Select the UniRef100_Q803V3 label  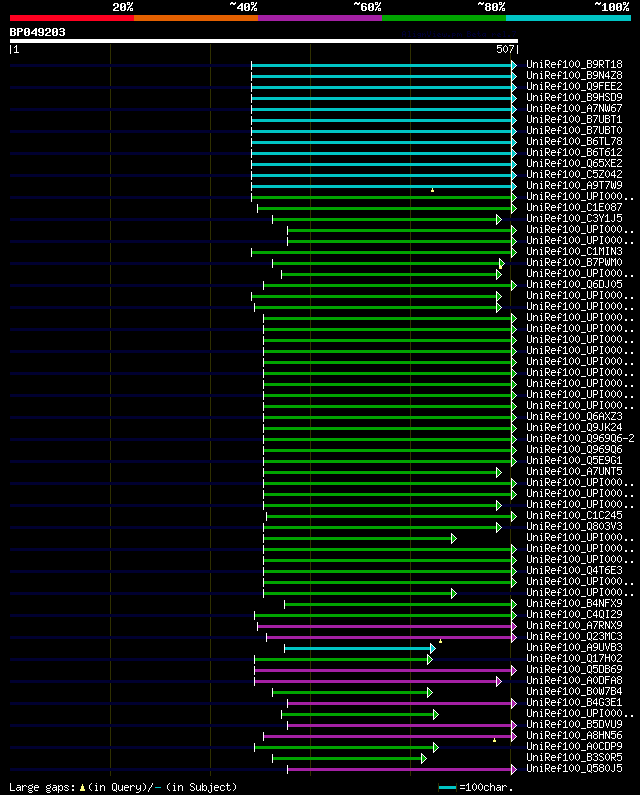(574, 527)
